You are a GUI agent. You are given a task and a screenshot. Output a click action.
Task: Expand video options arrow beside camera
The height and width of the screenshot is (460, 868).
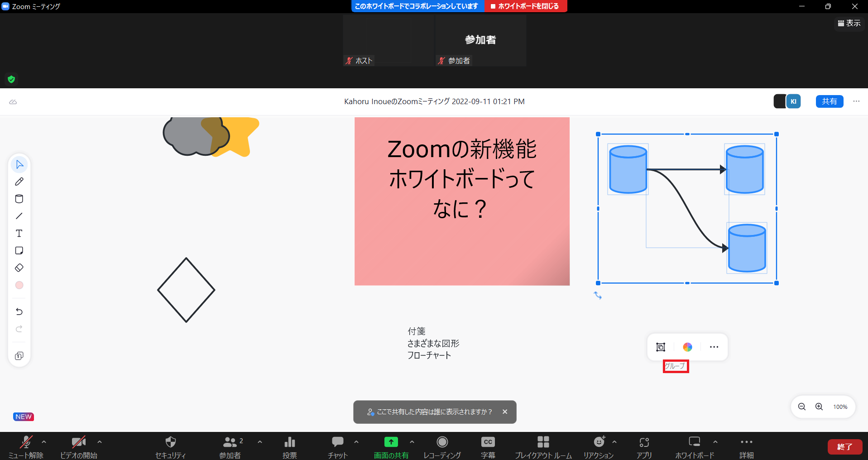pos(100,441)
